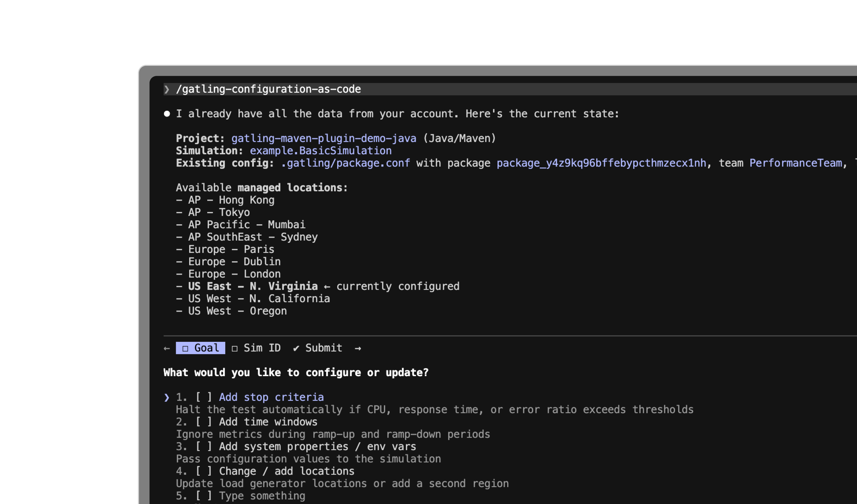Screen dimensions: 857x504
Task: Check the Add stop criteria checkbox
Action: (204, 397)
